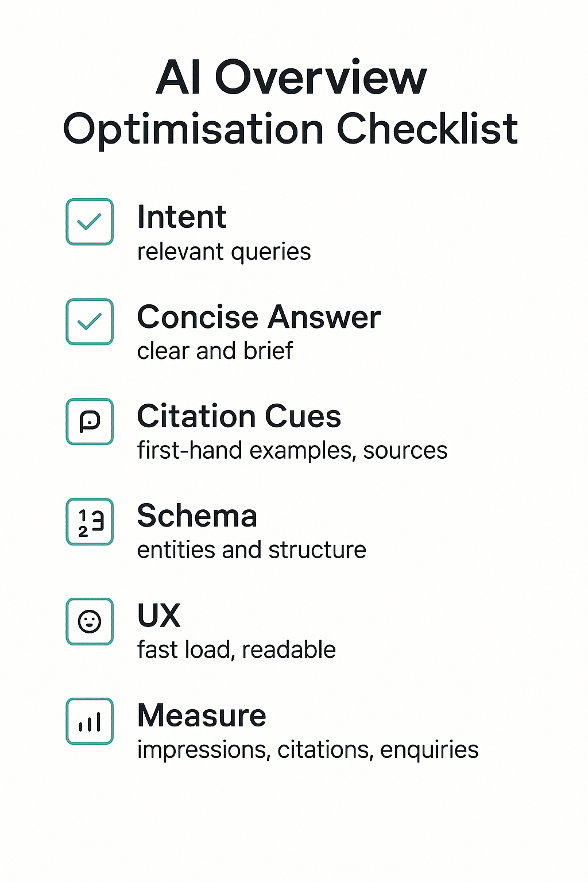Click 'first-hand examples, sources' text

(292, 451)
